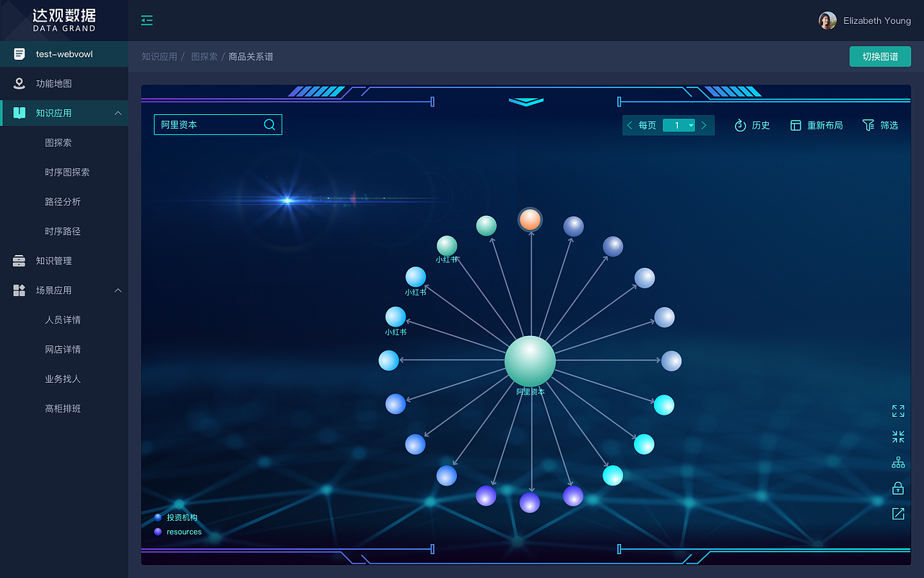This screenshot has height=578, width=924.
Task: Shrink graph with the four-arrows-inward icon
Action: point(898,437)
